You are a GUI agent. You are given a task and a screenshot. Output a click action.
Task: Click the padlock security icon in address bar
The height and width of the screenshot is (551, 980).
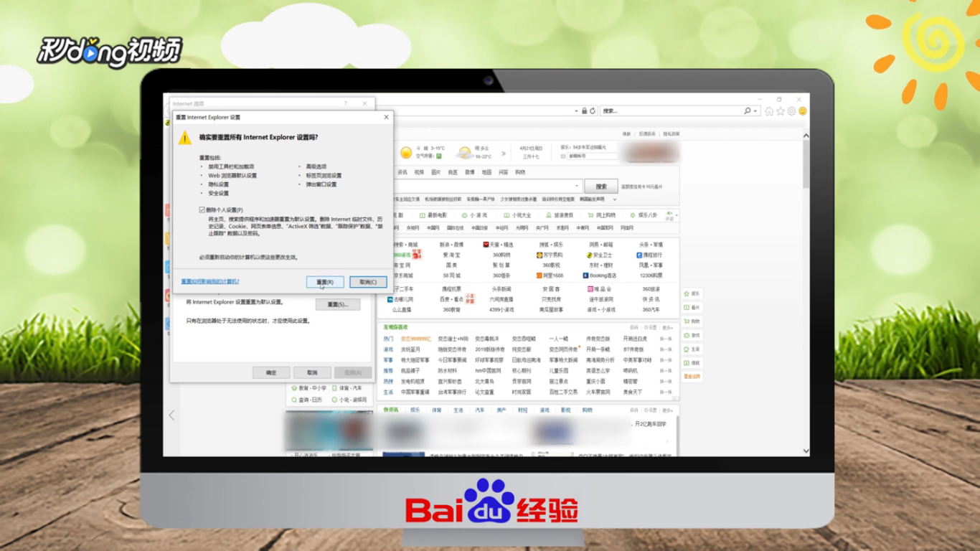(x=584, y=111)
